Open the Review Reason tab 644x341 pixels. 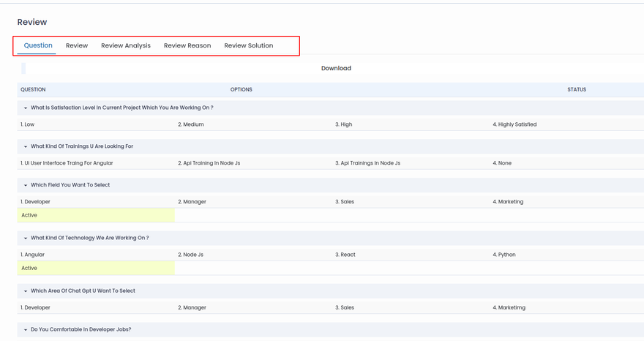(x=187, y=45)
